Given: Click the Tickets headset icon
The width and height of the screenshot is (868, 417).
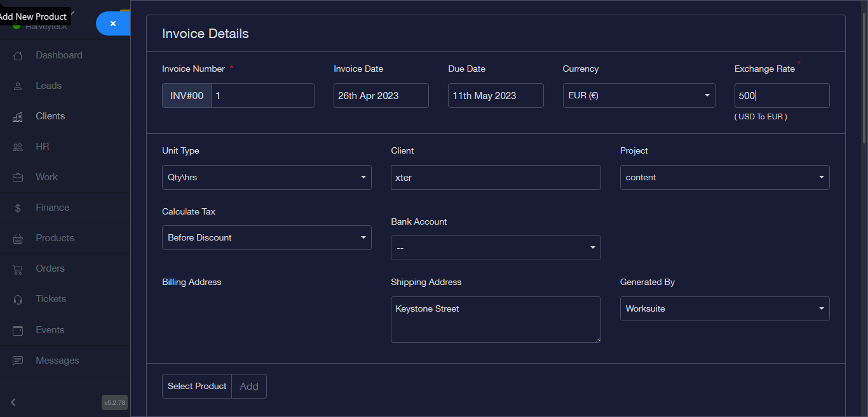Looking at the screenshot, I should pos(18,299).
